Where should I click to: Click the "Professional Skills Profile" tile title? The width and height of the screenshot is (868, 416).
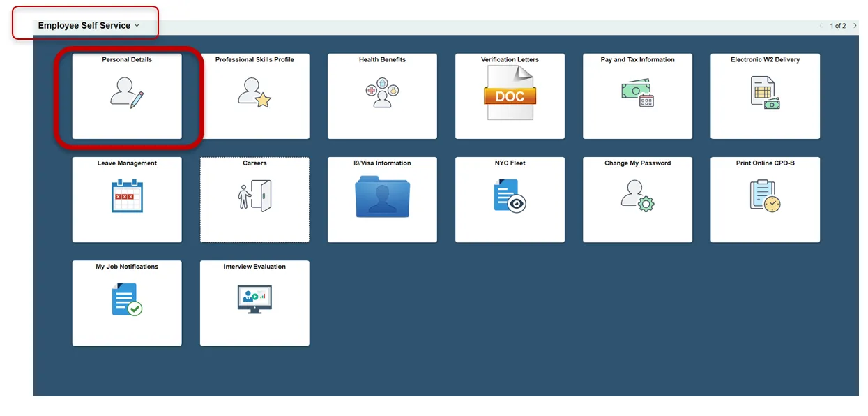point(254,60)
